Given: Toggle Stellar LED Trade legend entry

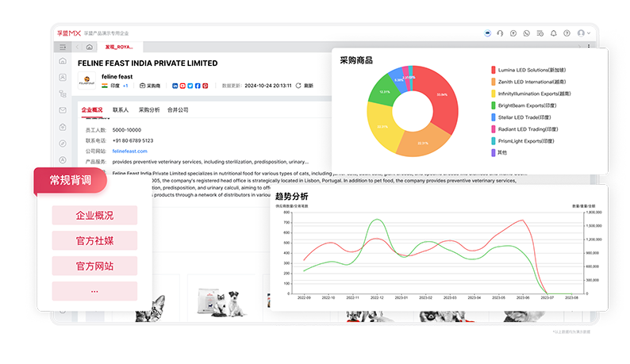Looking at the screenshot, I should pos(521,117).
